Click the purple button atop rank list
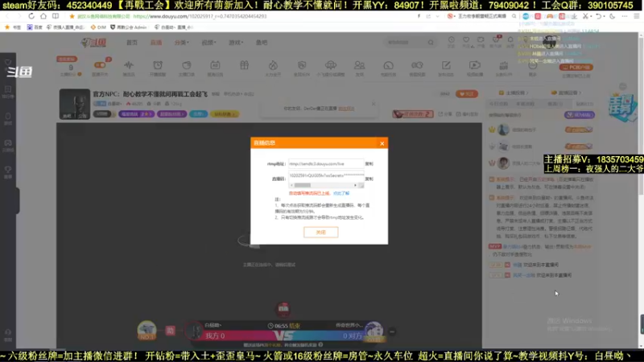 coord(580,115)
